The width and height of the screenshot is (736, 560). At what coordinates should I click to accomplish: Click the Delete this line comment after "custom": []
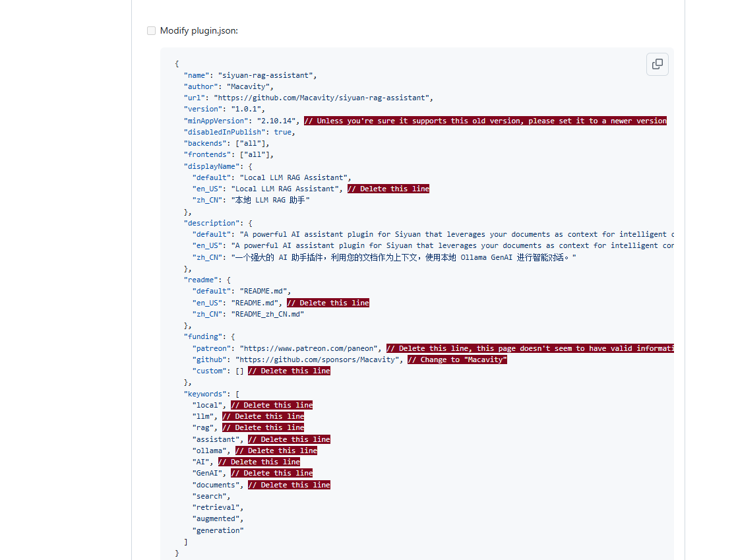(289, 371)
